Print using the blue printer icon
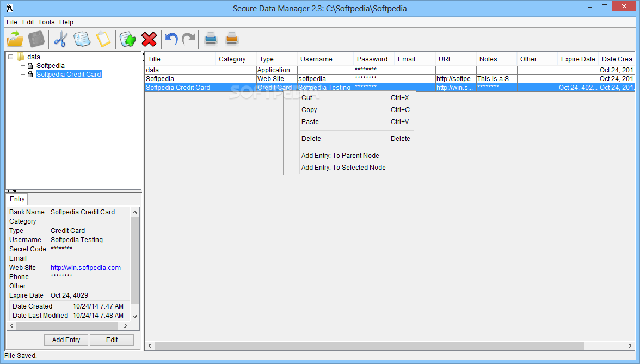Screen dimensions: 640x364 click(x=211, y=39)
